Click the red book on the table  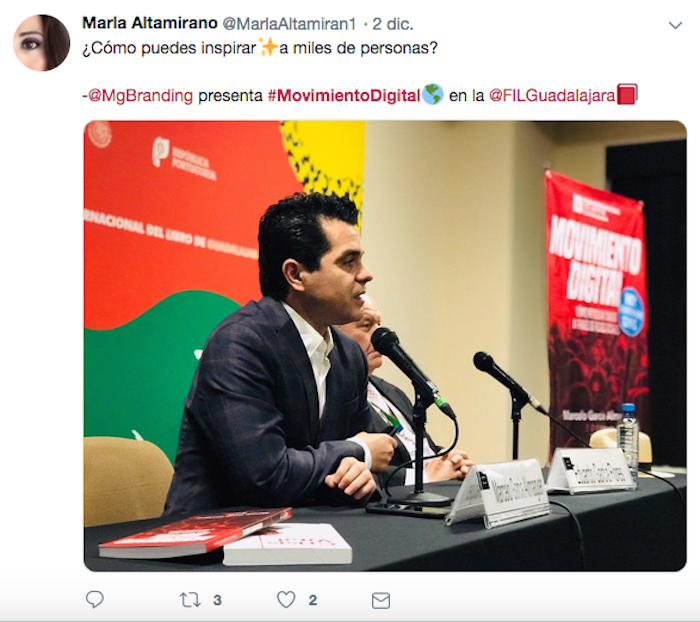point(195,532)
